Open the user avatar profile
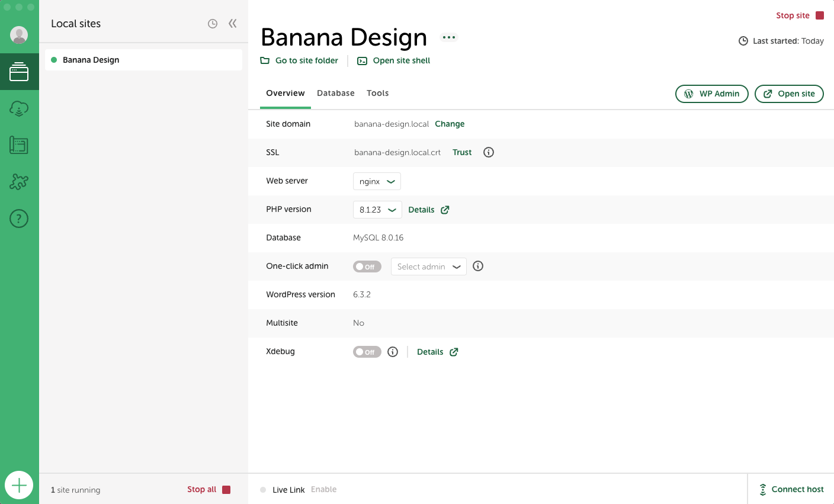 tap(19, 35)
